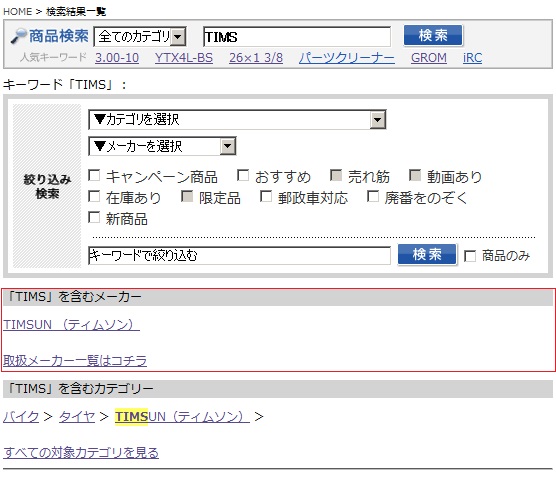Open the パーツクリーナー keyword link
The width and height of the screenshot is (556, 480).
pos(347,57)
